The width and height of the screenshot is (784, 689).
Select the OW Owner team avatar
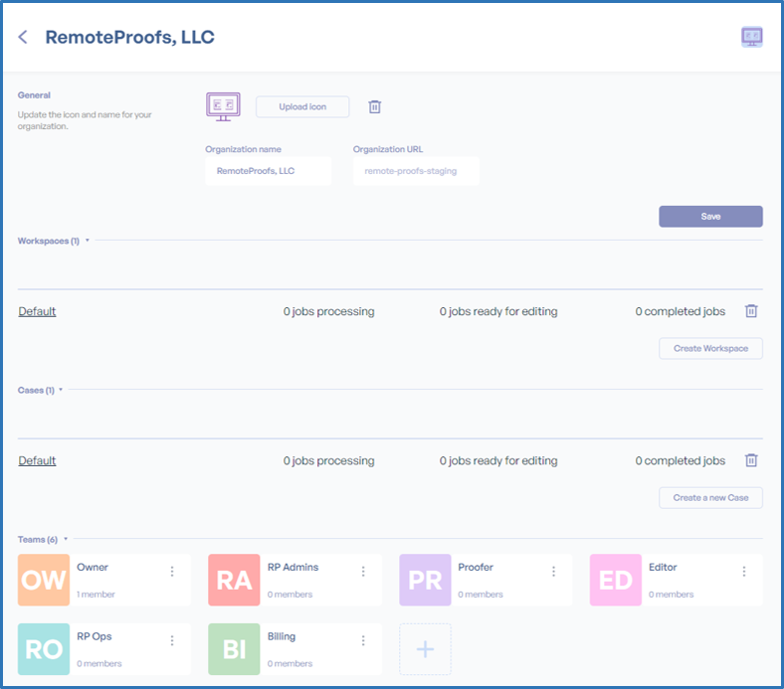(44, 580)
